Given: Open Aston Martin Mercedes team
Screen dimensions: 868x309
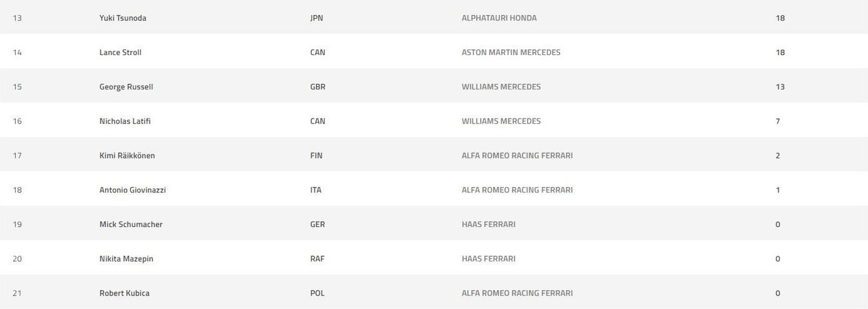Looking at the screenshot, I should click(511, 52).
